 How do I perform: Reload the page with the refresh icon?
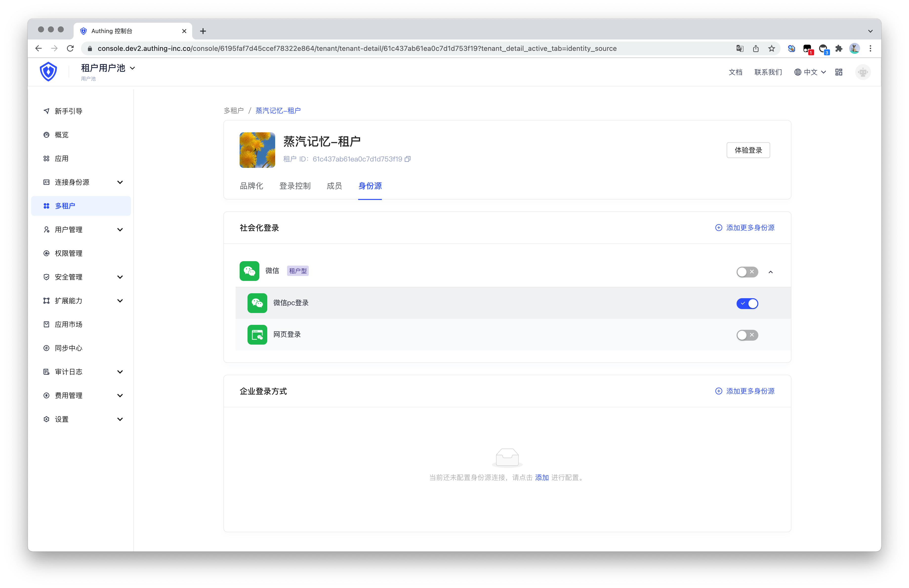pos(70,48)
